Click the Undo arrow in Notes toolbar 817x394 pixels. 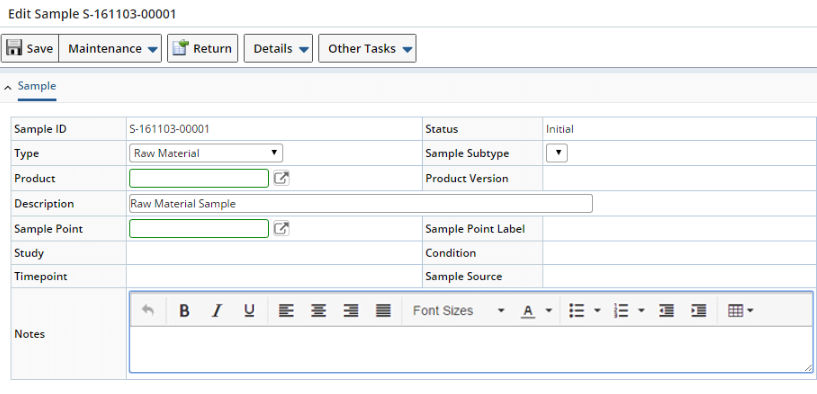coord(148,311)
